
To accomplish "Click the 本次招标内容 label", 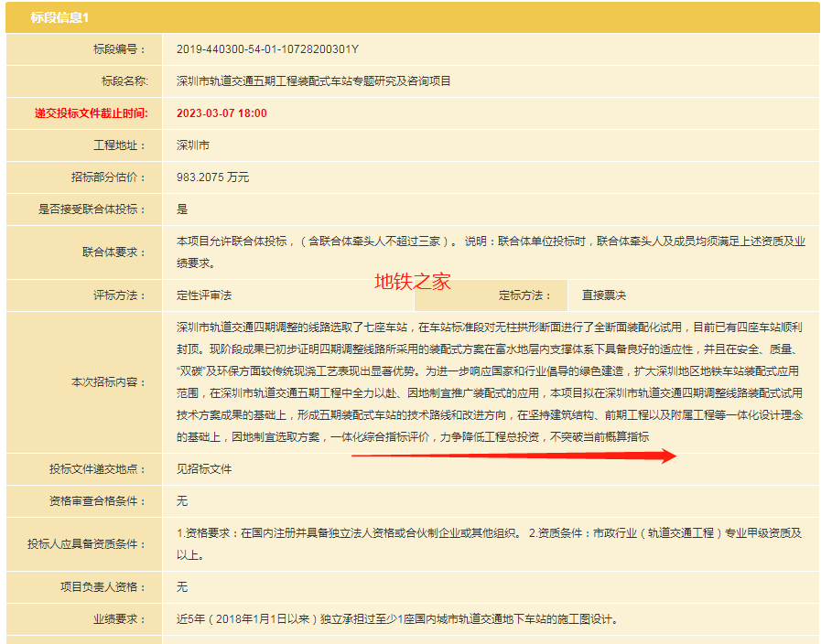I will 109,382.
